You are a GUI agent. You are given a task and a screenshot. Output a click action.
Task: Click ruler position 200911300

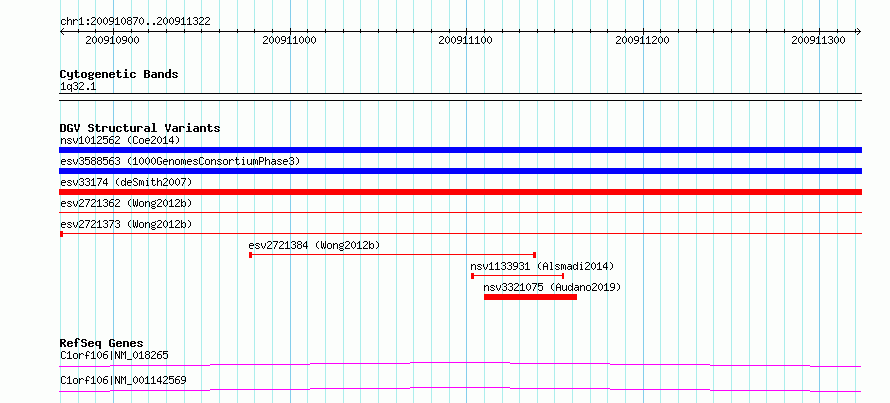(818, 41)
